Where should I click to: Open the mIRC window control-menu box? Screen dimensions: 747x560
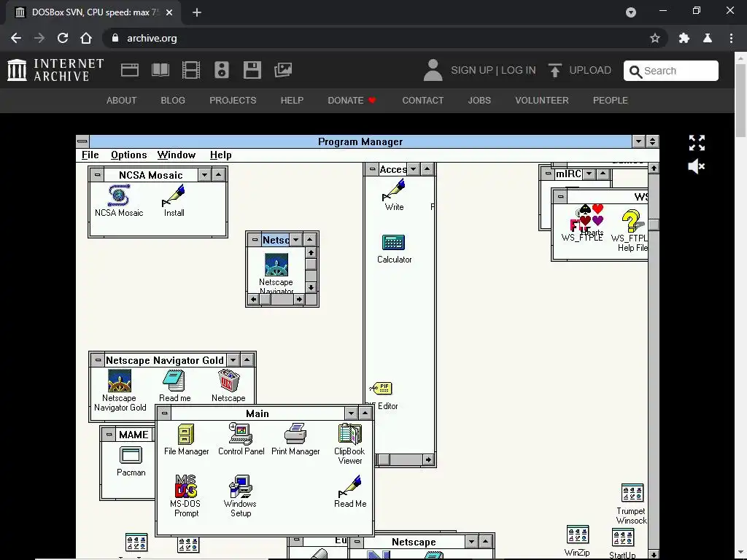pyautogui.click(x=548, y=174)
